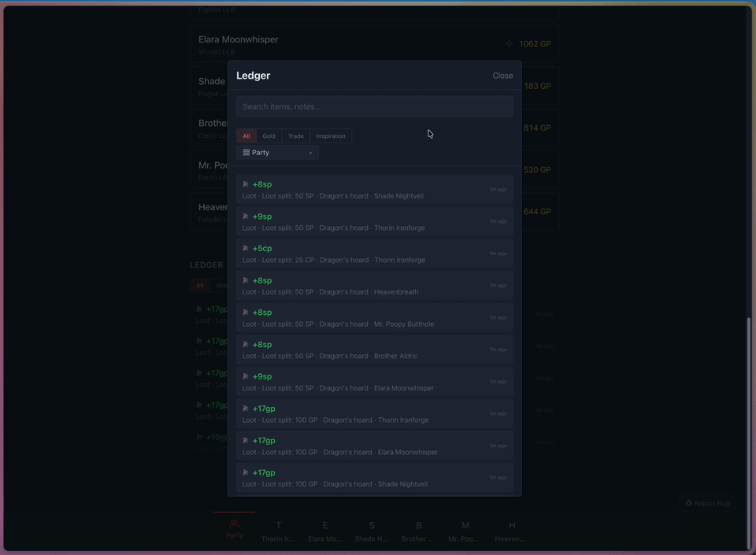Image resolution: width=756 pixels, height=555 pixels.
Task: Open the Party dropdown selector
Action: [277, 152]
